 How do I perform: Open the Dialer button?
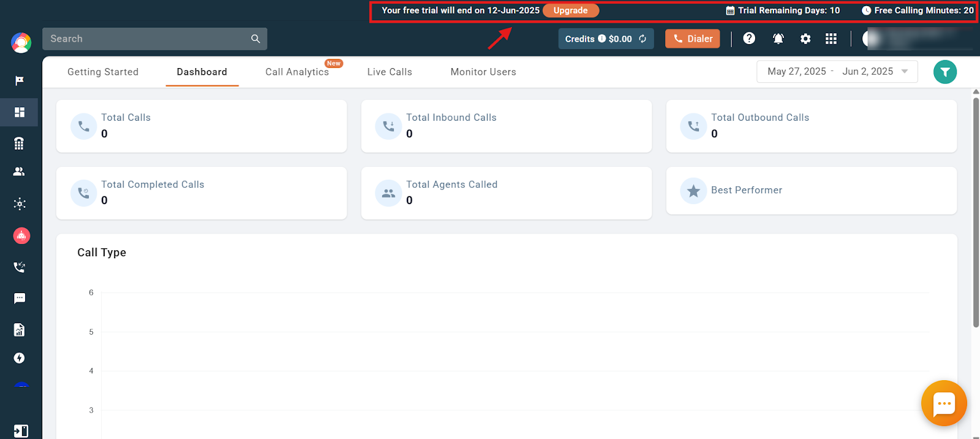[693, 39]
